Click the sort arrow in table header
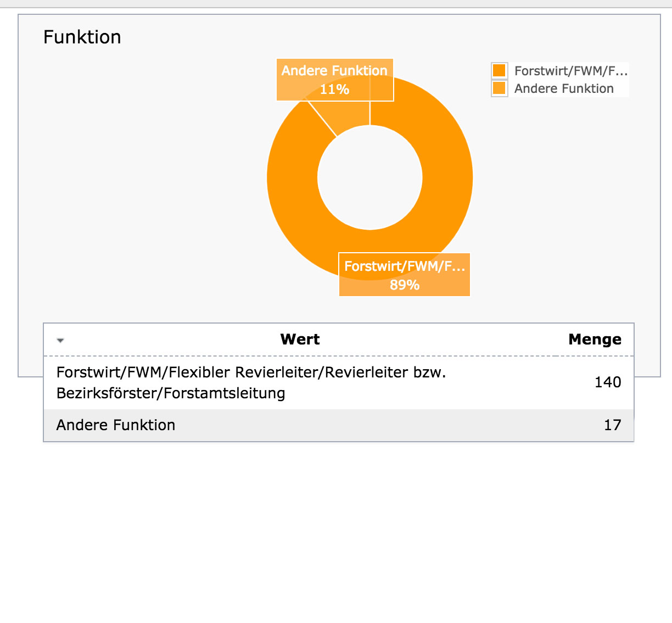 pos(60,340)
